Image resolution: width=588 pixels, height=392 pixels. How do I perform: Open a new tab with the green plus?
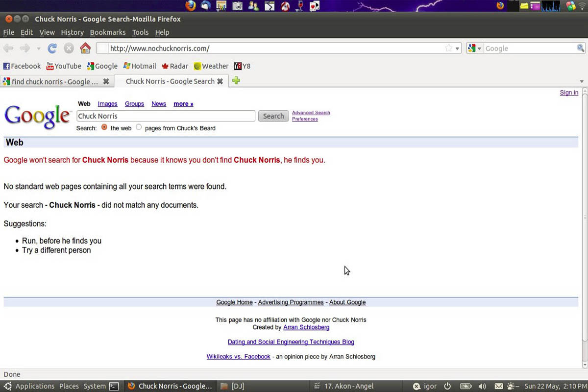[x=236, y=81]
